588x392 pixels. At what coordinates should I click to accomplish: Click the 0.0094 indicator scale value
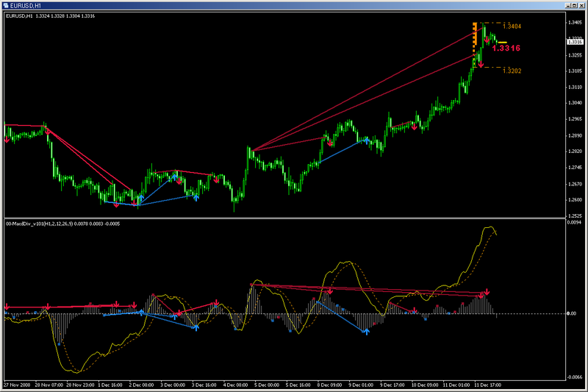tap(574, 222)
